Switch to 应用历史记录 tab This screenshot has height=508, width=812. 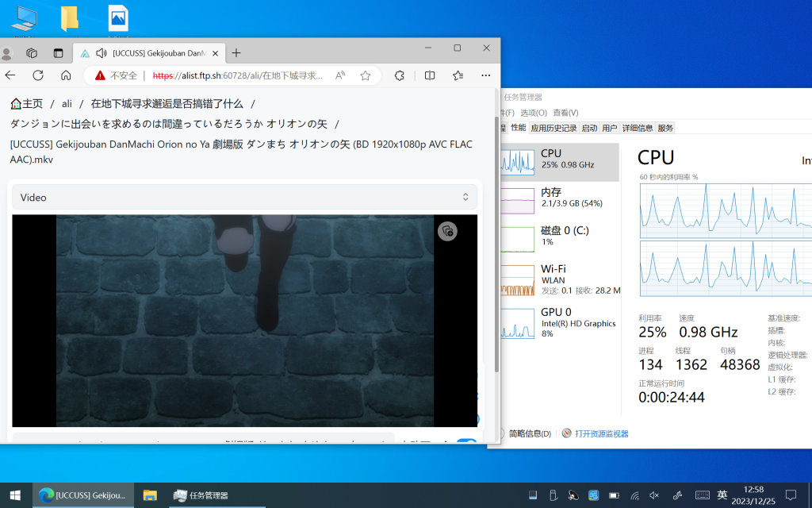(x=553, y=128)
